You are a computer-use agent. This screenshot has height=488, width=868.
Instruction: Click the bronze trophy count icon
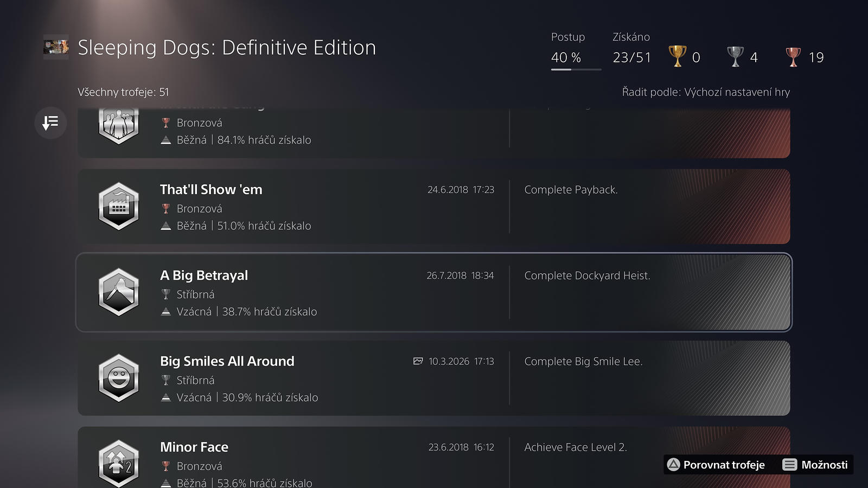pos(793,56)
